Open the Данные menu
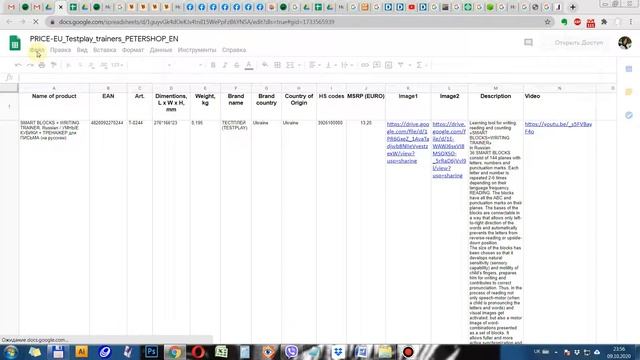The width and height of the screenshot is (640, 360). [161, 50]
